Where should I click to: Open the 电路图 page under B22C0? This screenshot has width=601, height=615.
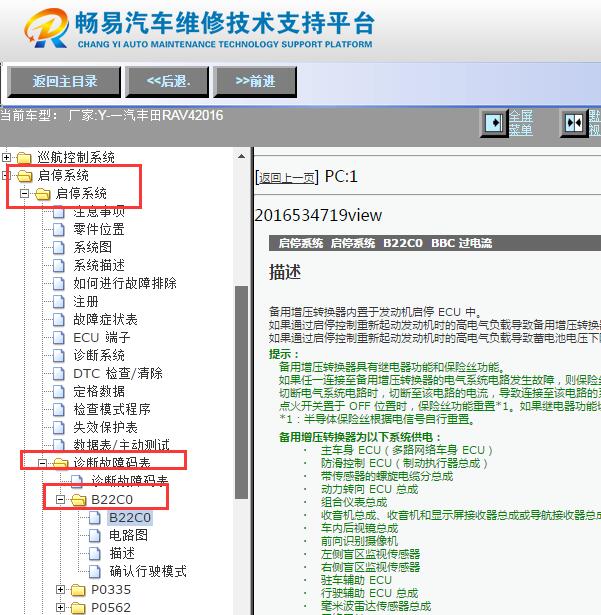(128, 535)
